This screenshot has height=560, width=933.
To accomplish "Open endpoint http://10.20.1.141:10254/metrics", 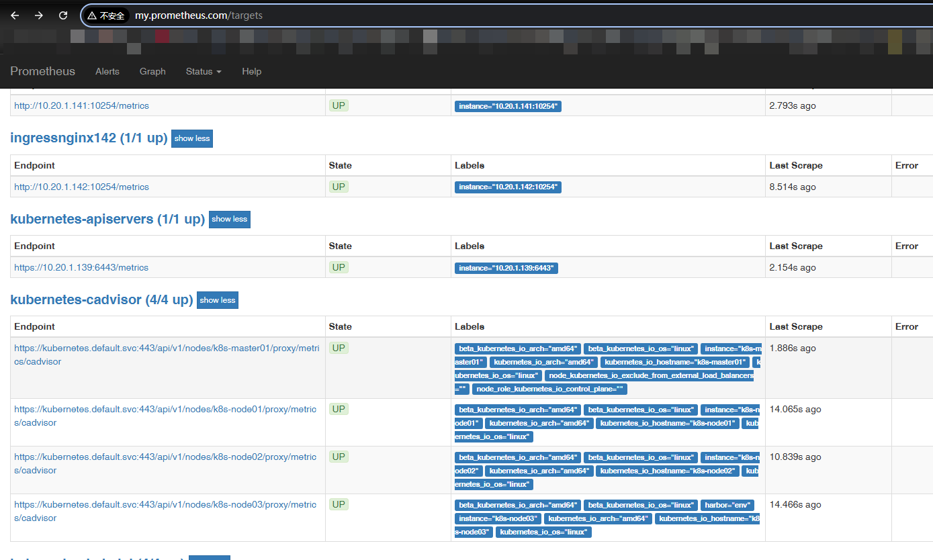I will [x=81, y=105].
